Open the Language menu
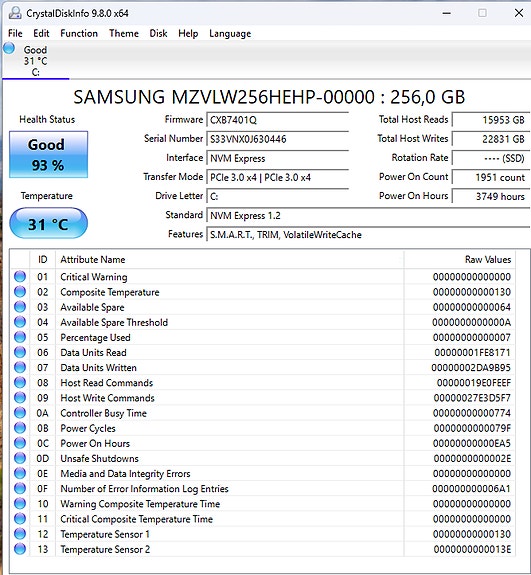531x575 pixels. click(x=230, y=33)
